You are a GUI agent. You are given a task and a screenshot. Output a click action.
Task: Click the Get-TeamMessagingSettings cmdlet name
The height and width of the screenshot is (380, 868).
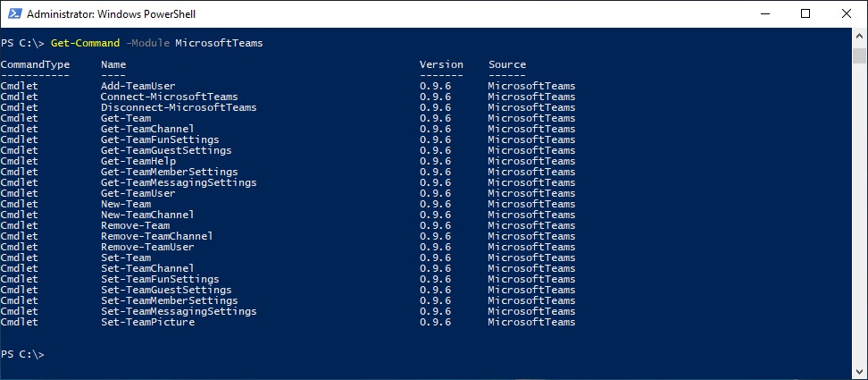(179, 182)
